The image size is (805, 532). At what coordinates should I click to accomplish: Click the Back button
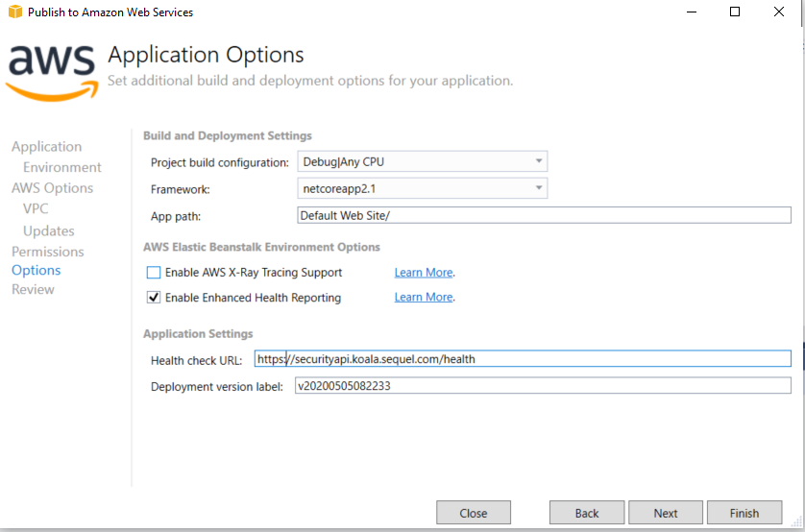pos(587,513)
